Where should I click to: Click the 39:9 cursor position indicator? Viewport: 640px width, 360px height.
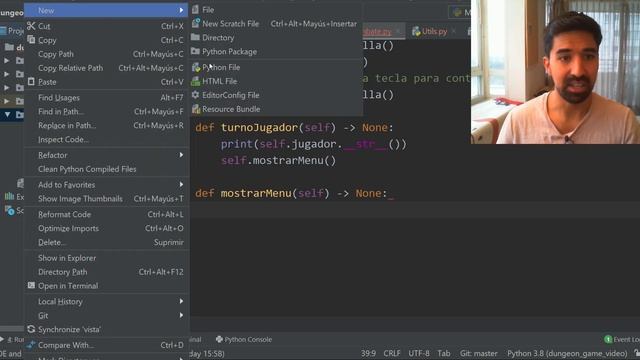click(368, 353)
